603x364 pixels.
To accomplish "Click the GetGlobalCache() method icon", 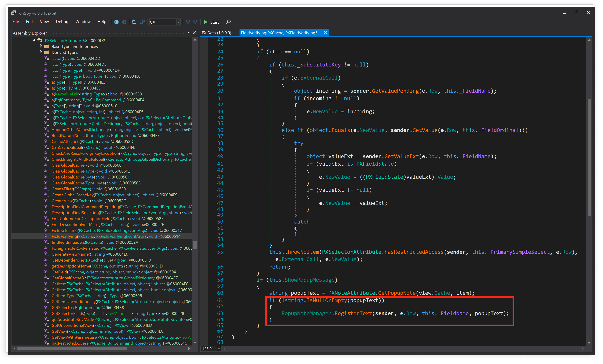I will pos(46,278).
